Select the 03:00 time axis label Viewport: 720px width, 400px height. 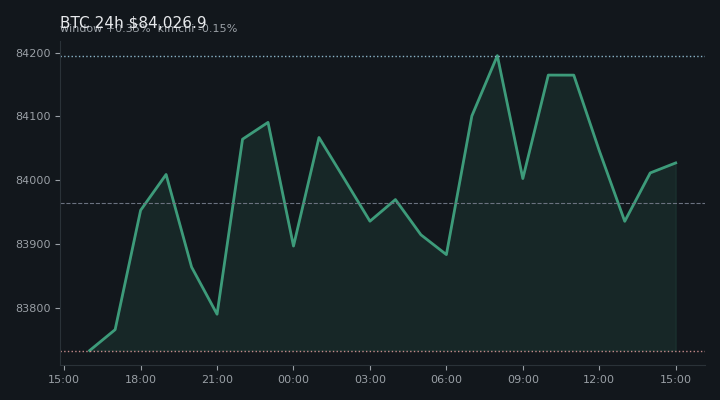(x=370, y=379)
